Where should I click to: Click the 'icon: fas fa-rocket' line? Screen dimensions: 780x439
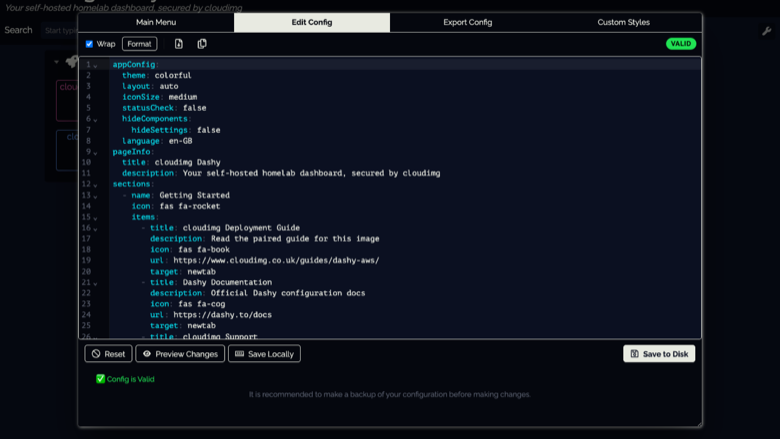[176, 206]
